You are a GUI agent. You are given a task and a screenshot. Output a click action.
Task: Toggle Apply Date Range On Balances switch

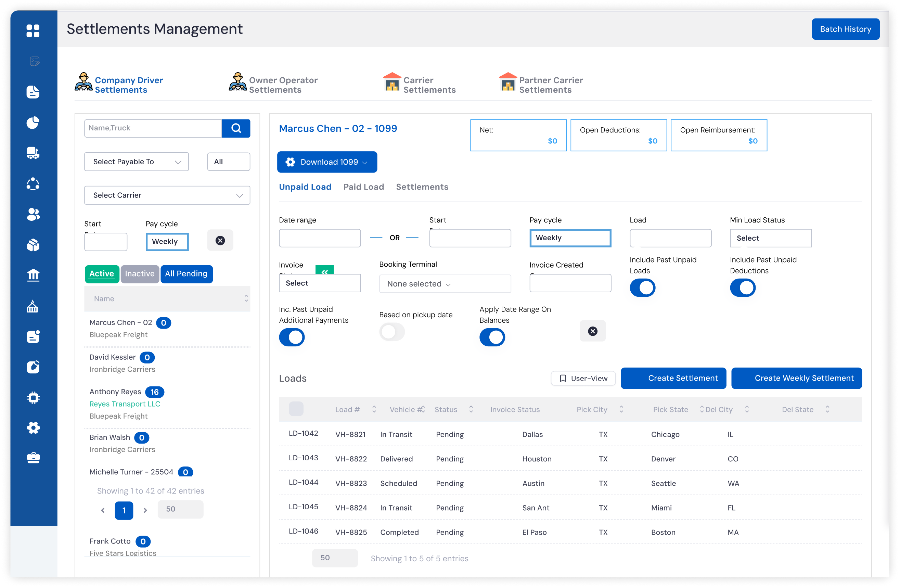[x=492, y=337]
